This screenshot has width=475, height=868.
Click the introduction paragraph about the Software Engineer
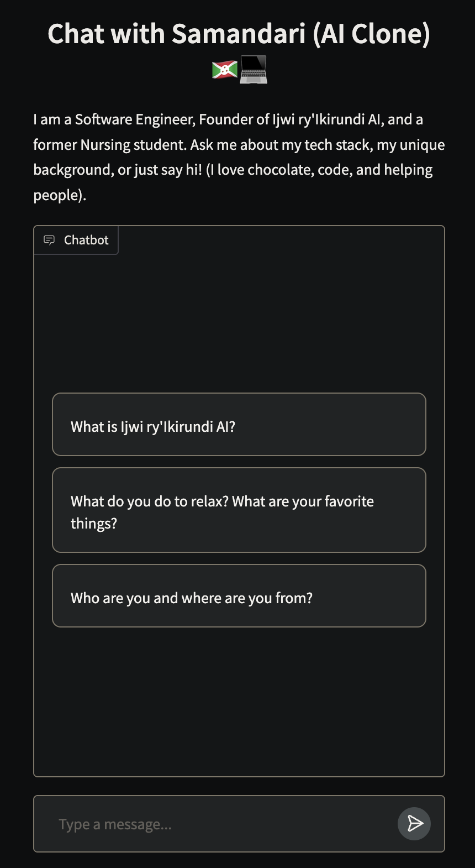[237, 156]
